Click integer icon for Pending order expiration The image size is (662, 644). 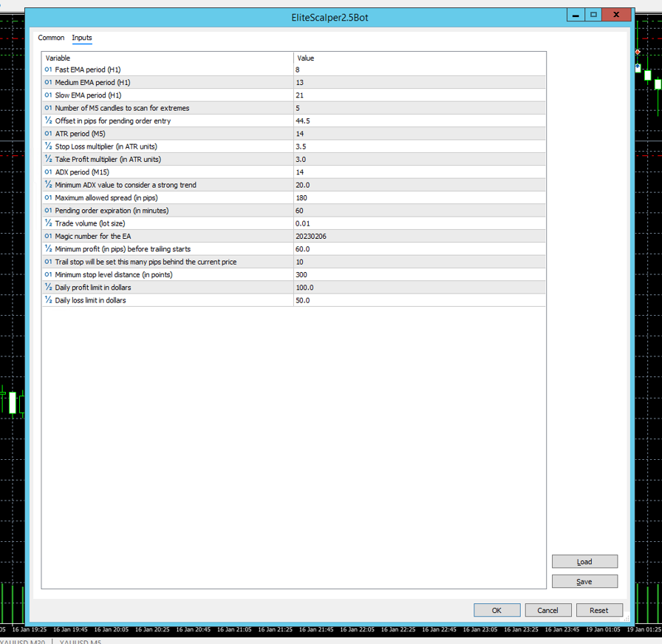click(x=48, y=211)
